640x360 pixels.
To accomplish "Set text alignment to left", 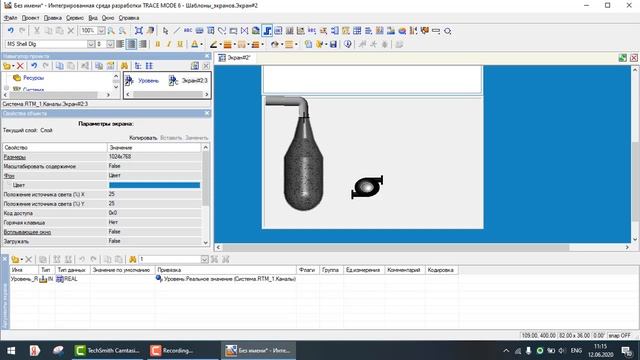I will click(120, 44).
